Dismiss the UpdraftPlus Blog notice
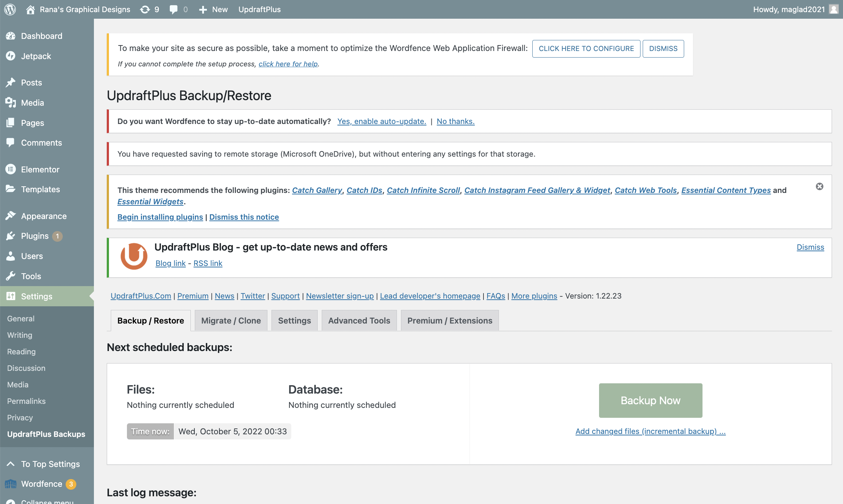 click(810, 247)
